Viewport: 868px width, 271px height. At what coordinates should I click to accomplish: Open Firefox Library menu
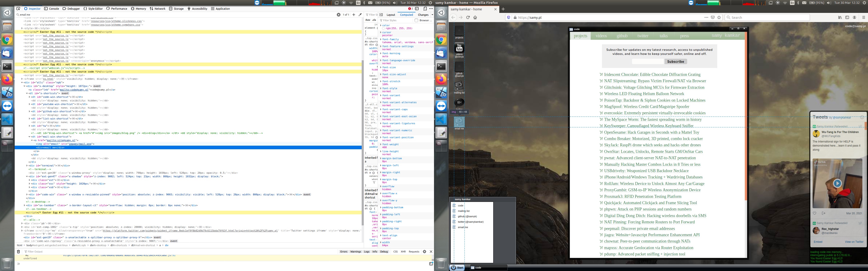[x=840, y=18]
